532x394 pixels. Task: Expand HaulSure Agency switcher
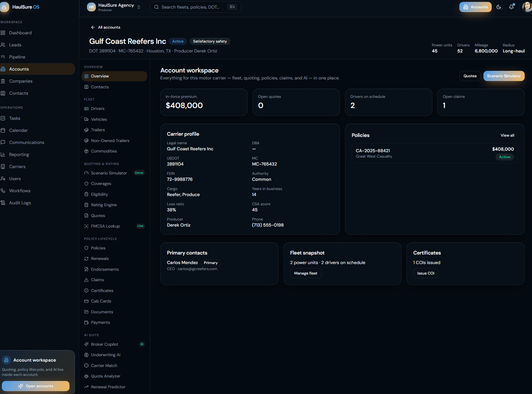tap(114, 7)
